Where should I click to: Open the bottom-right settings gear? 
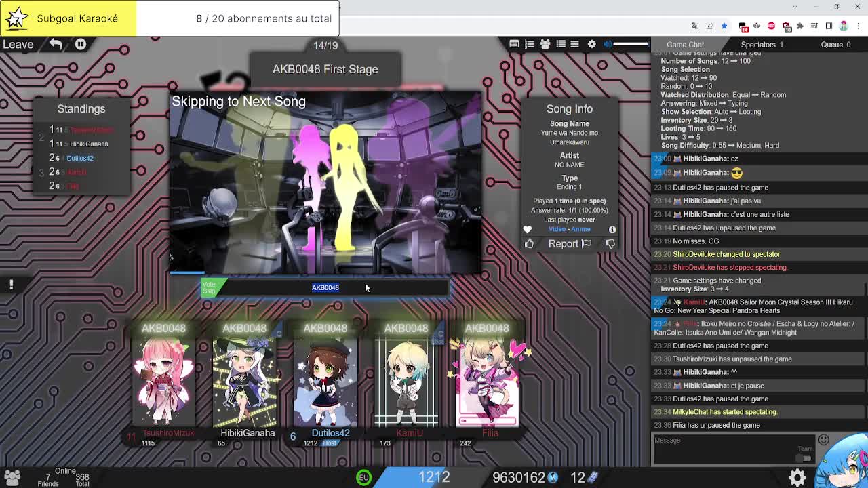click(x=797, y=477)
